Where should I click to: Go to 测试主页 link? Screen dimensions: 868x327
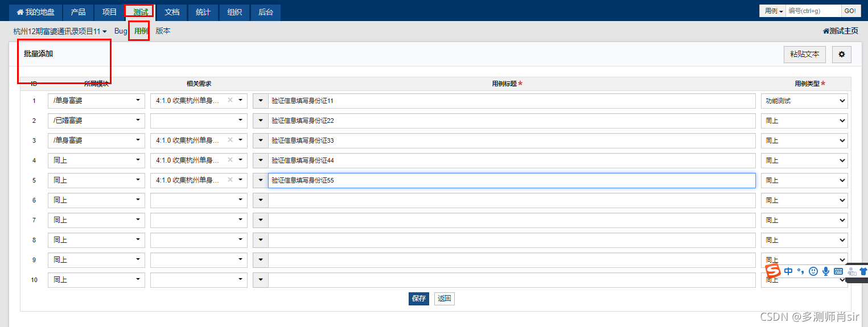coord(840,31)
